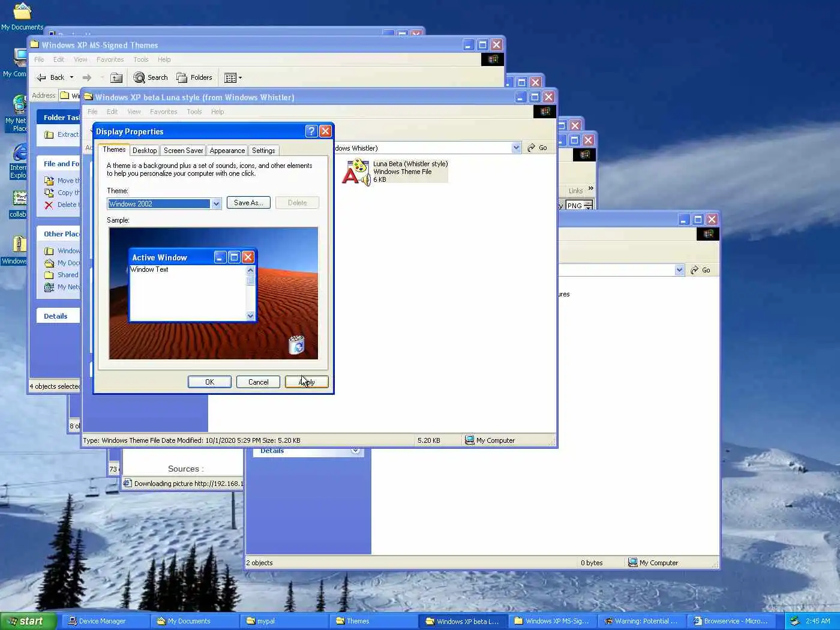Click Delete link in File and Folder Tasks
Image resolution: width=840 pixels, height=630 pixels.
tap(62, 205)
